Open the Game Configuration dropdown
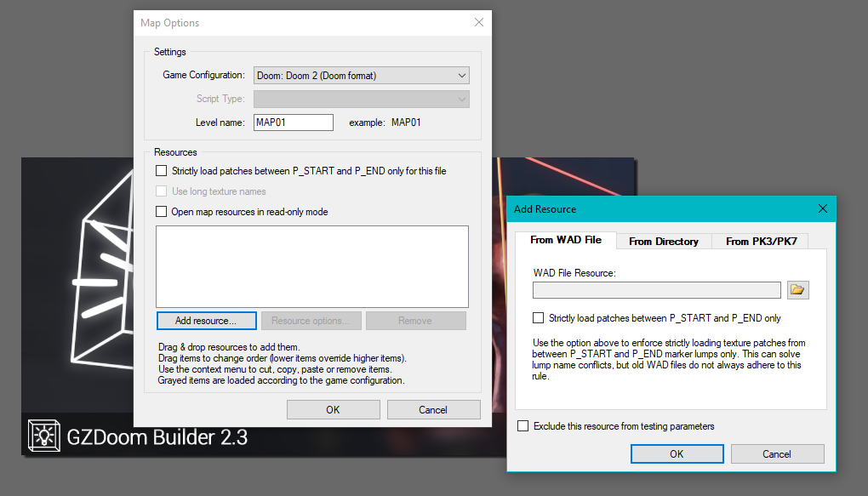This screenshot has height=496, width=868. [362, 76]
